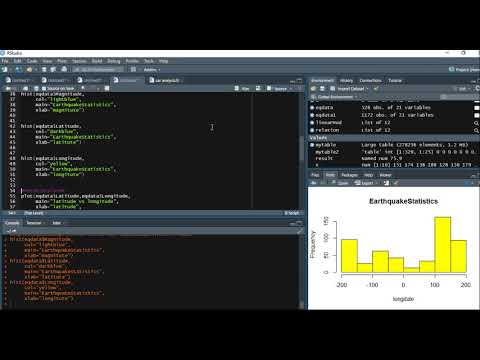Image resolution: width=480 pixels, height=360 pixels.
Task: Click the Zoom plot button
Action: [340, 183]
